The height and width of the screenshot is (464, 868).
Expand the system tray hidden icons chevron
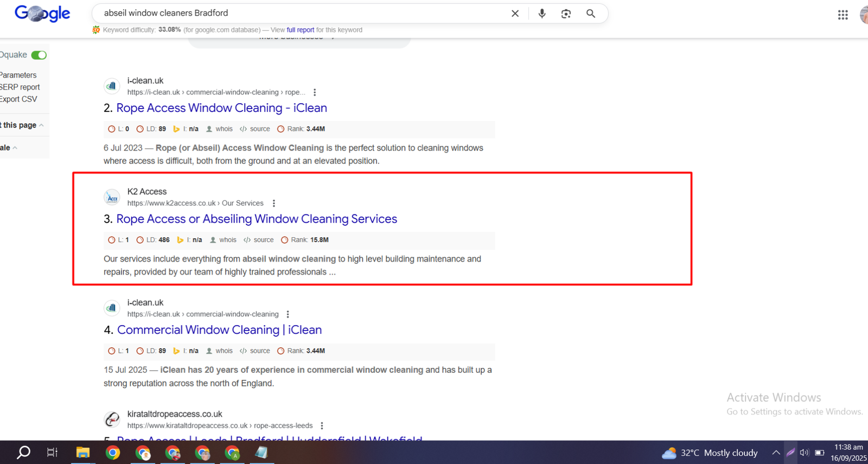coord(776,453)
